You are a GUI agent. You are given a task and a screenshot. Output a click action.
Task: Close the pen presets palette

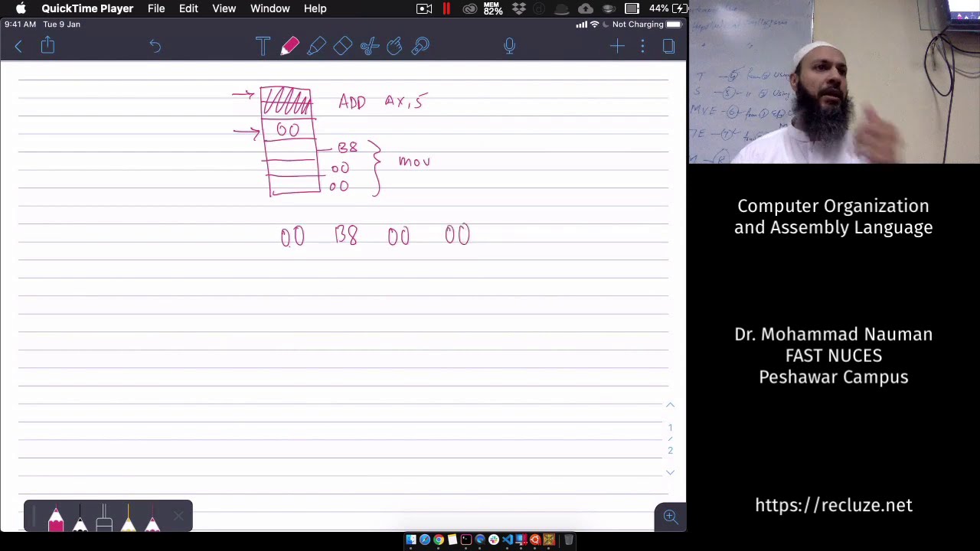point(178,517)
